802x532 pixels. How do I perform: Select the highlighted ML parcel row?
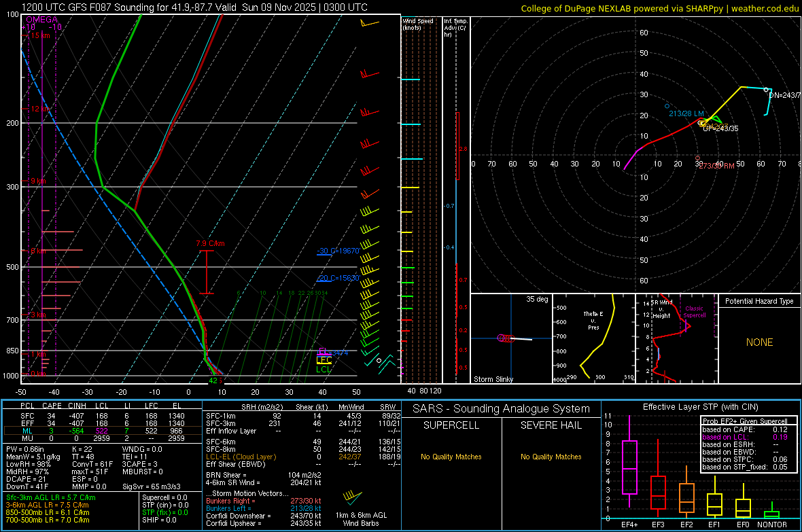pos(103,431)
